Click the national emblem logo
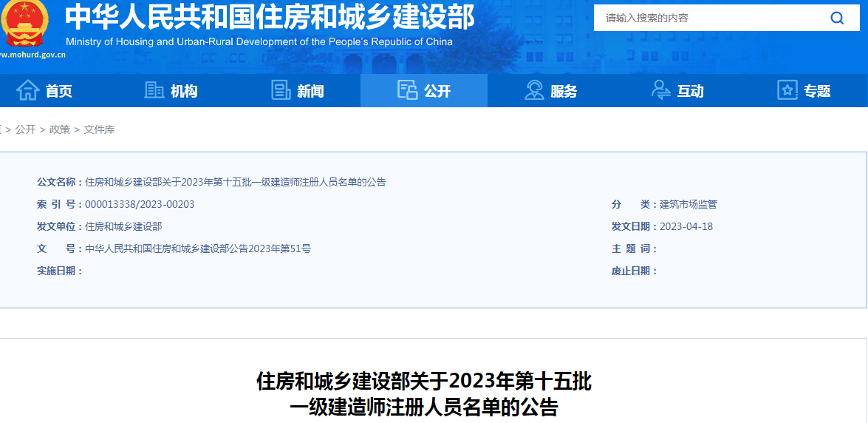 24,24
